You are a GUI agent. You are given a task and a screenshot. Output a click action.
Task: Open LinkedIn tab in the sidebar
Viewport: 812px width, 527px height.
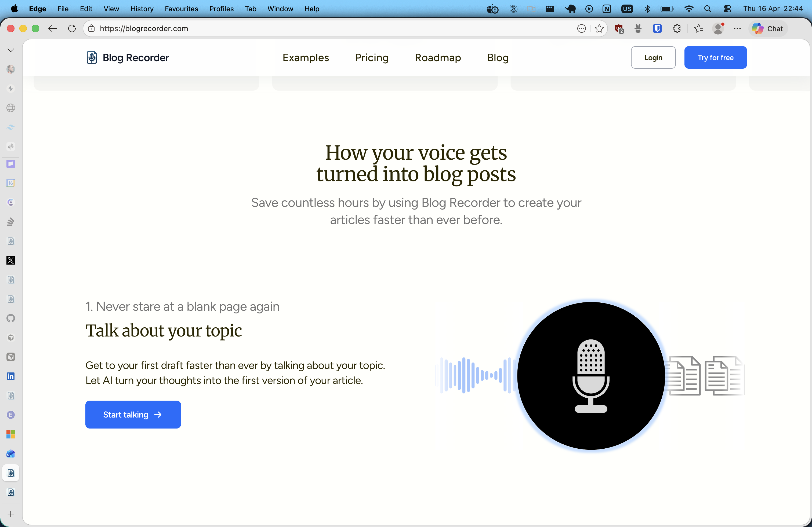pos(10,376)
